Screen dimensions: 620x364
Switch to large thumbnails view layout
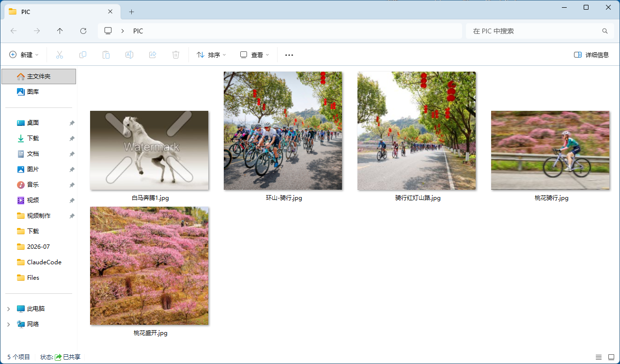[611, 357]
